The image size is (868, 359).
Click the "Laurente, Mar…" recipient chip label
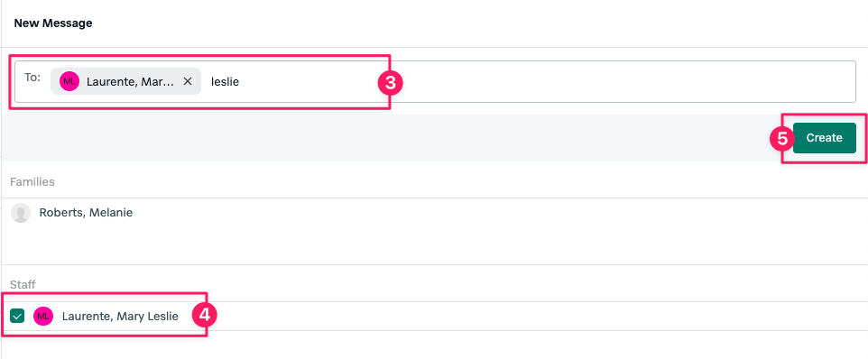[x=130, y=81]
